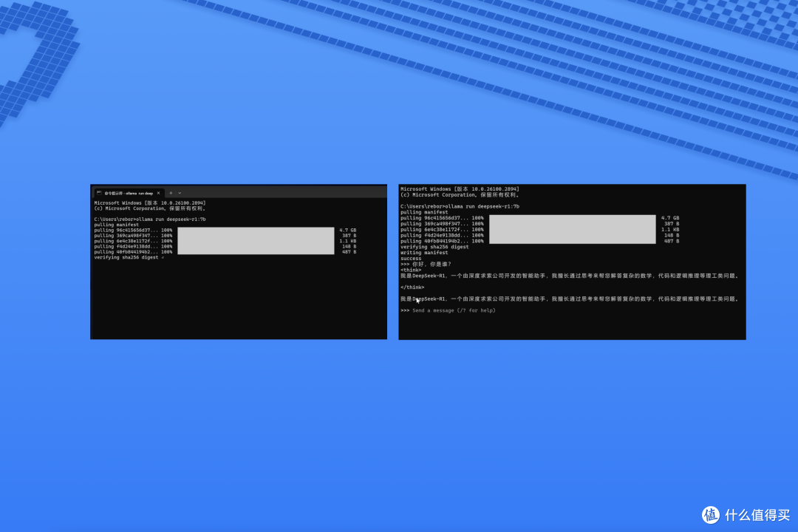Expand the terminal profile dropdown chevron
The width and height of the screenshot is (798, 532).
(x=180, y=194)
